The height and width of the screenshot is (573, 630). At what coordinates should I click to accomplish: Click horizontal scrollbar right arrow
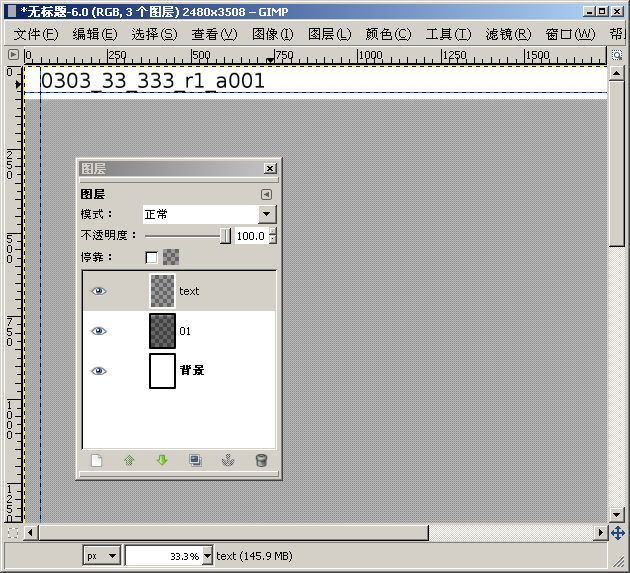[600, 533]
